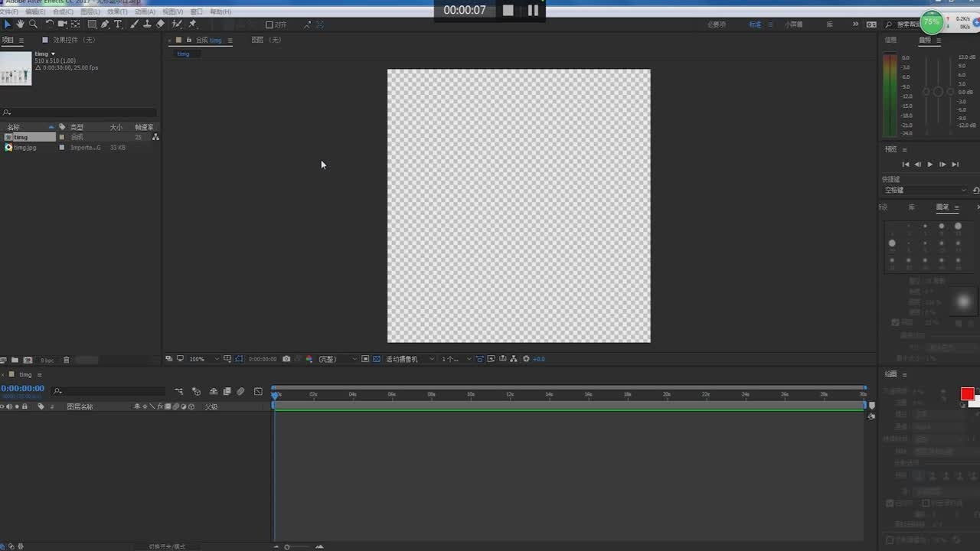Open the 文件(F) menu

8,11
